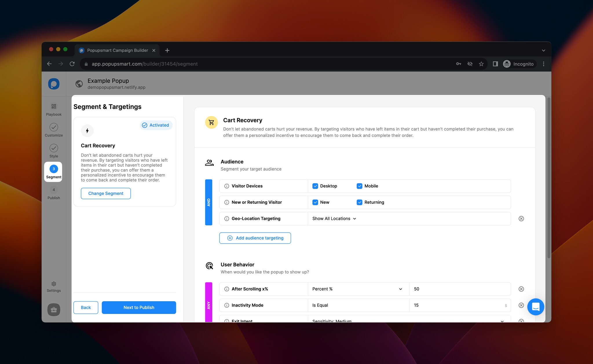This screenshot has height=364, width=593.
Task: Open the Sensitivity: Medium dropdown
Action: pos(409,319)
